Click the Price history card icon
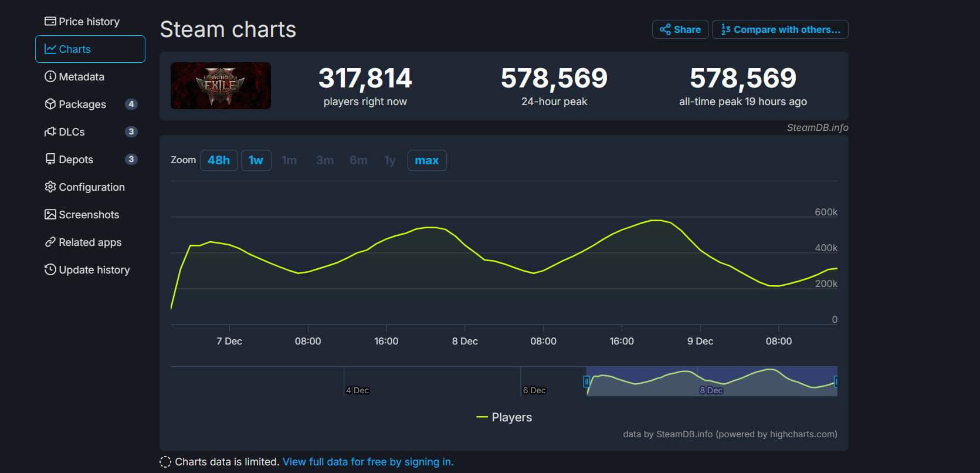Screen dimensions: 980x473 point(50,21)
